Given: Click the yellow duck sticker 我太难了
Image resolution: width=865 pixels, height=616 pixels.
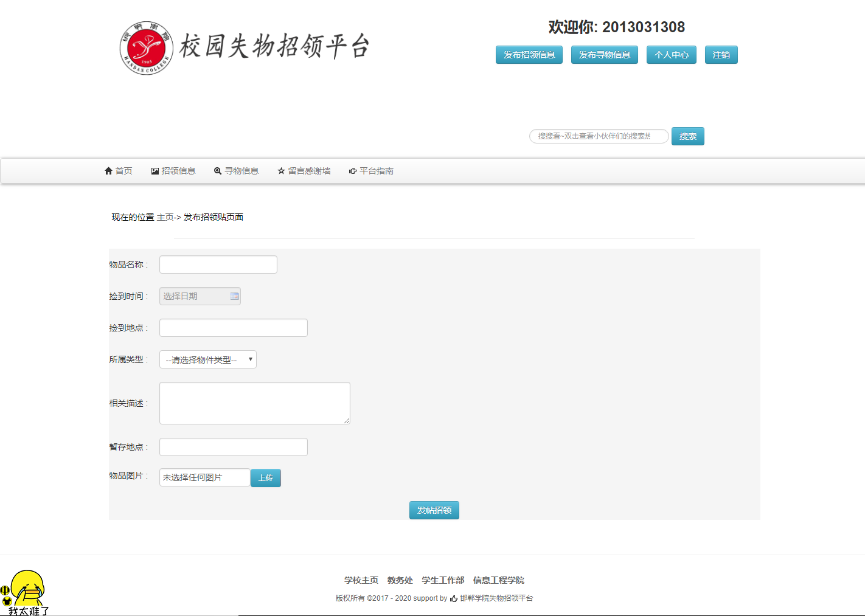Looking at the screenshot, I should tap(26, 593).
